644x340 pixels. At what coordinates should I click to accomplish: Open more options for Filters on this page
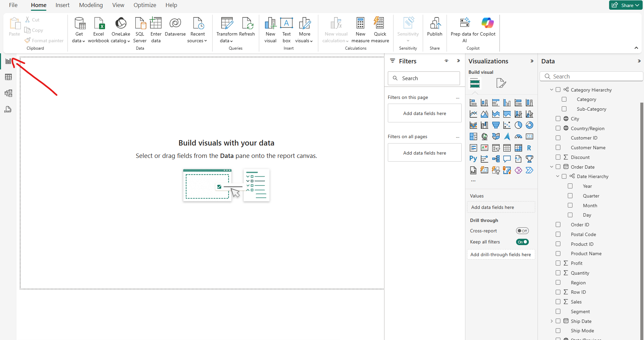click(x=458, y=98)
